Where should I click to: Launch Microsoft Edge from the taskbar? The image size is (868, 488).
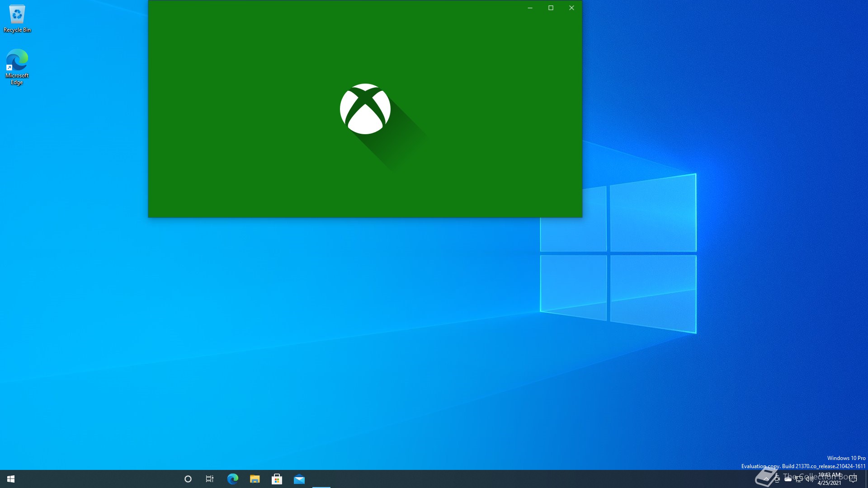click(x=232, y=479)
